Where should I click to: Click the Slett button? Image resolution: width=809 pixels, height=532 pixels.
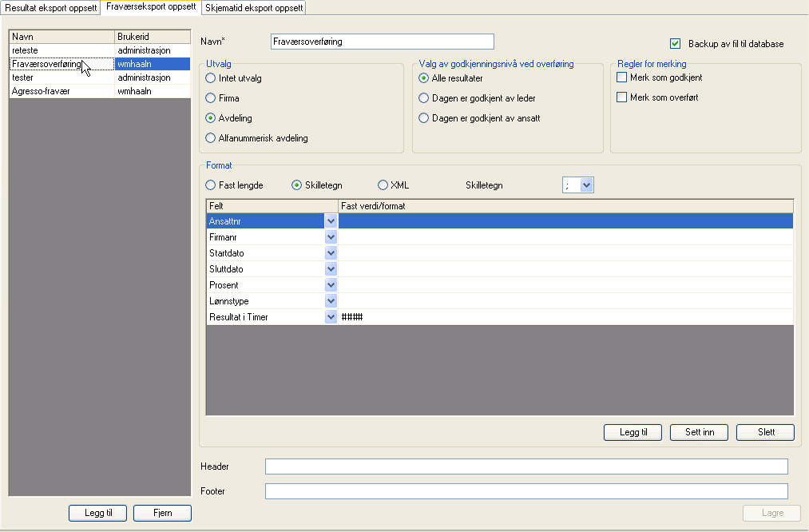point(766,432)
